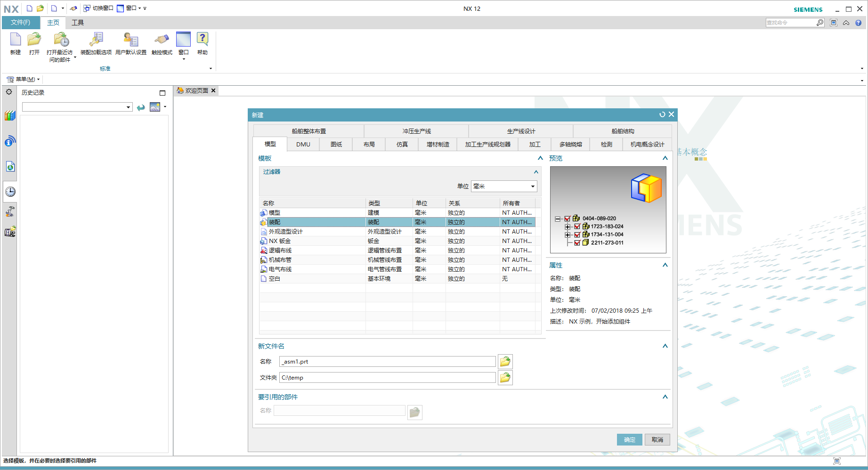Viewport: 868px width, 470px height.
Task: Click the 所有者 column header
Action: (x=518, y=203)
